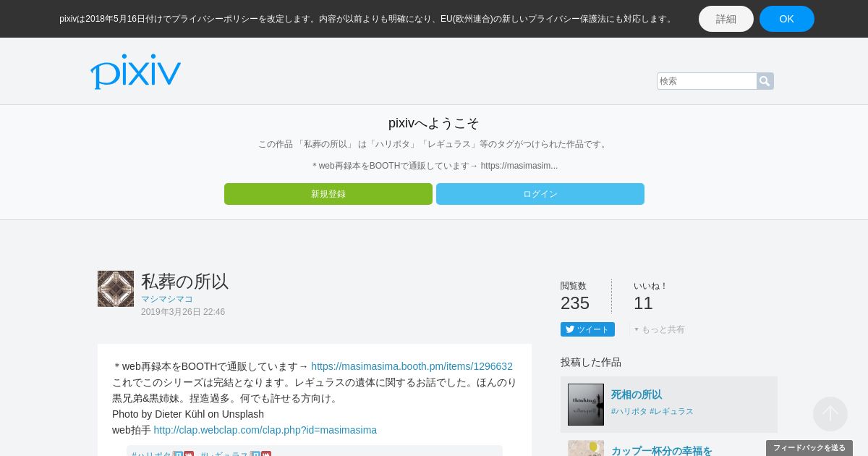
Task: Click the date 2019年3月26日 22:46
Action: click(x=183, y=312)
